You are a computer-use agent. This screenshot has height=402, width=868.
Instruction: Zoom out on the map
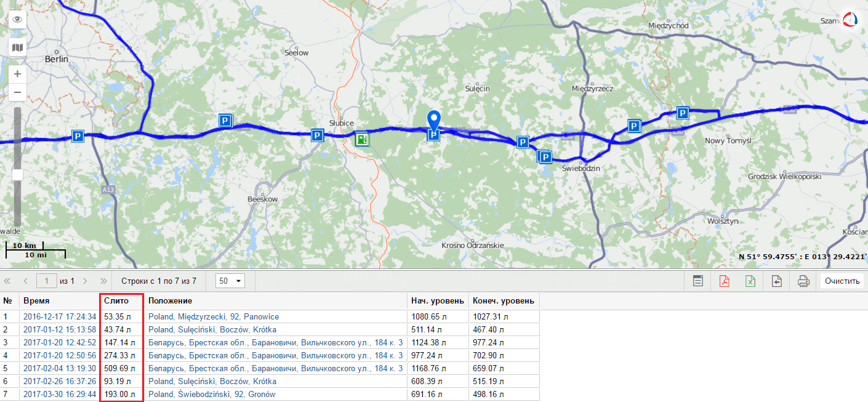tap(17, 93)
